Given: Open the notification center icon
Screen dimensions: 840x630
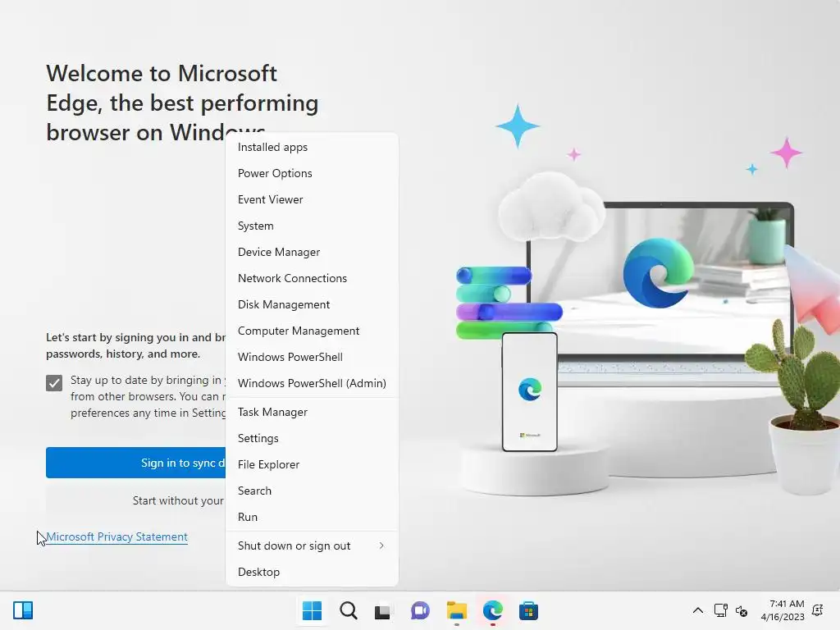Looking at the screenshot, I should click(x=818, y=610).
